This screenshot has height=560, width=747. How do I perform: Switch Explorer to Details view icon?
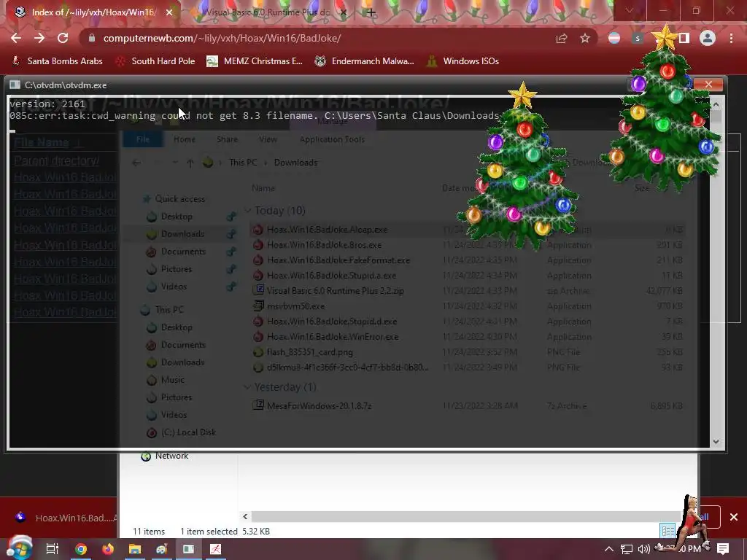tap(667, 531)
